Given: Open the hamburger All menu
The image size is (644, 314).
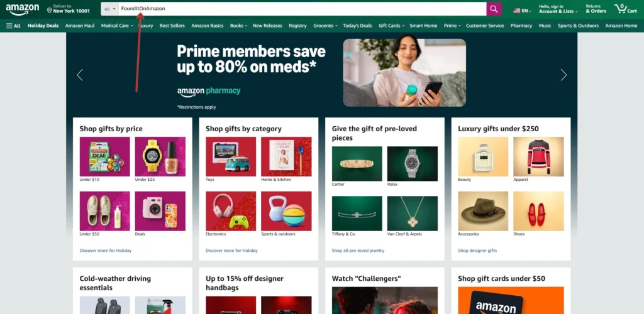Looking at the screenshot, I should tap(13, 25).
